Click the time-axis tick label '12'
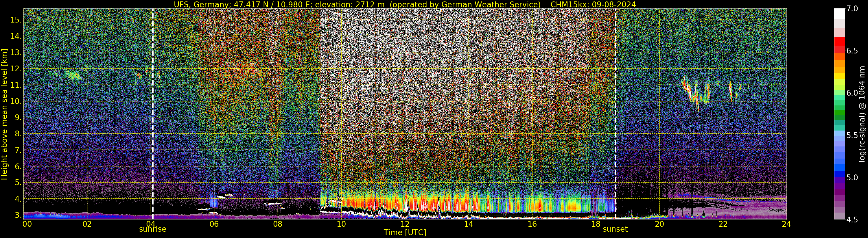The height and width of the screenshot is (238, 868). point(405,224)
